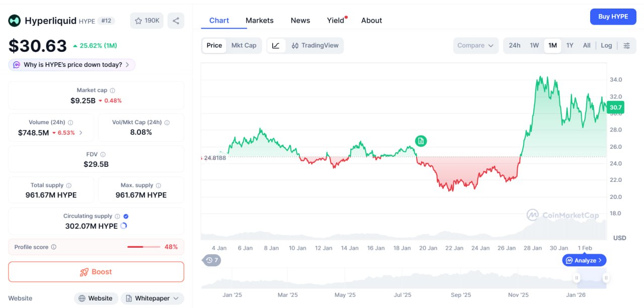The height and width of the screenshot is (308, 644).
Task: Click the share icon next to watchlist
Action: (x=176, y=21)
